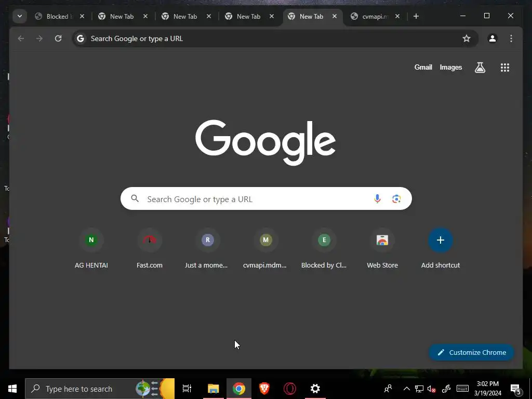Viewport: 532px width, 399px height.
Task: Click the muted volume tray icon
Action: pos(432,389)
